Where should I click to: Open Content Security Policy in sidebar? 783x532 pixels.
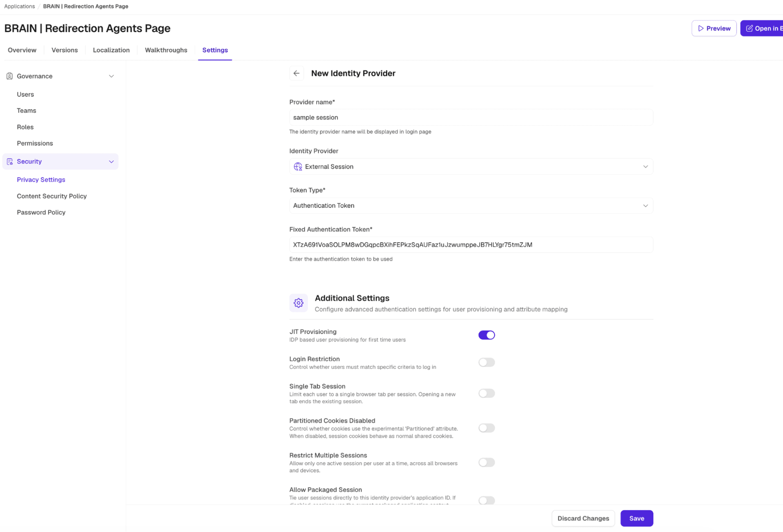(52, 196)
